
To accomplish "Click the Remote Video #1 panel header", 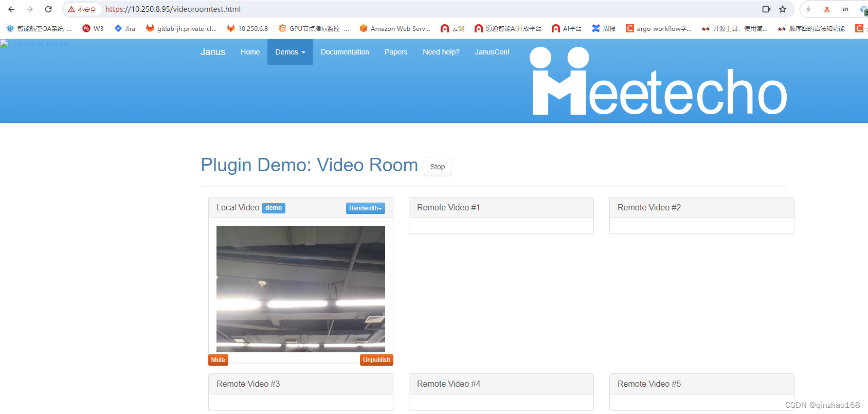I will (501, 208).
